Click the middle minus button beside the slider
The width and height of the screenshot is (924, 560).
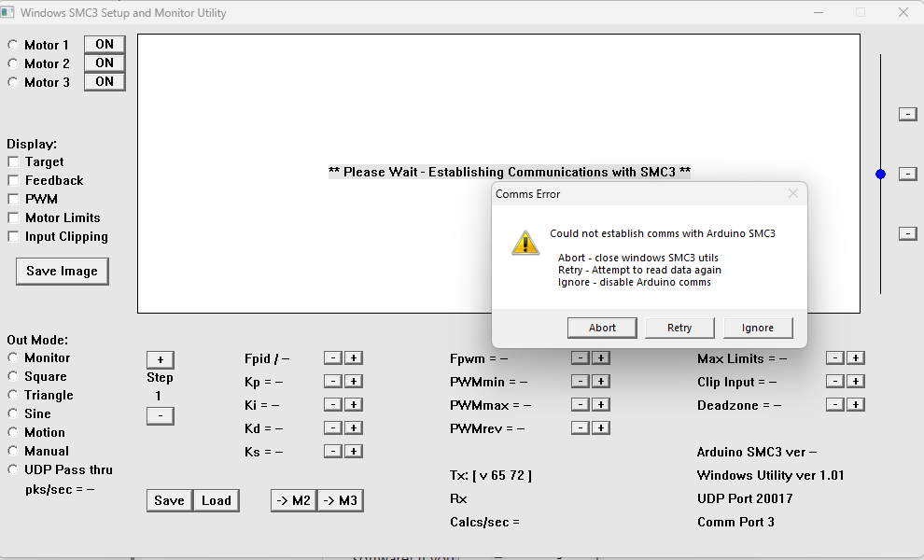pyautogui.click(x=908, y=174)
